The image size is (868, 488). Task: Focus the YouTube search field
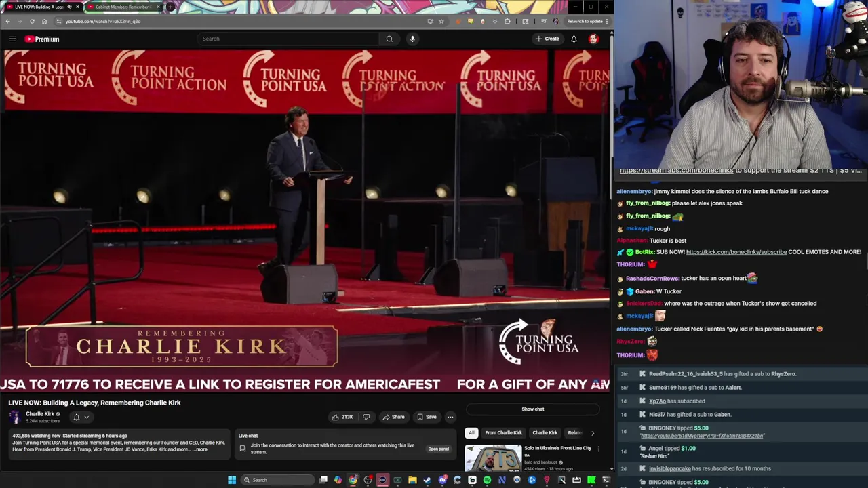288,39
